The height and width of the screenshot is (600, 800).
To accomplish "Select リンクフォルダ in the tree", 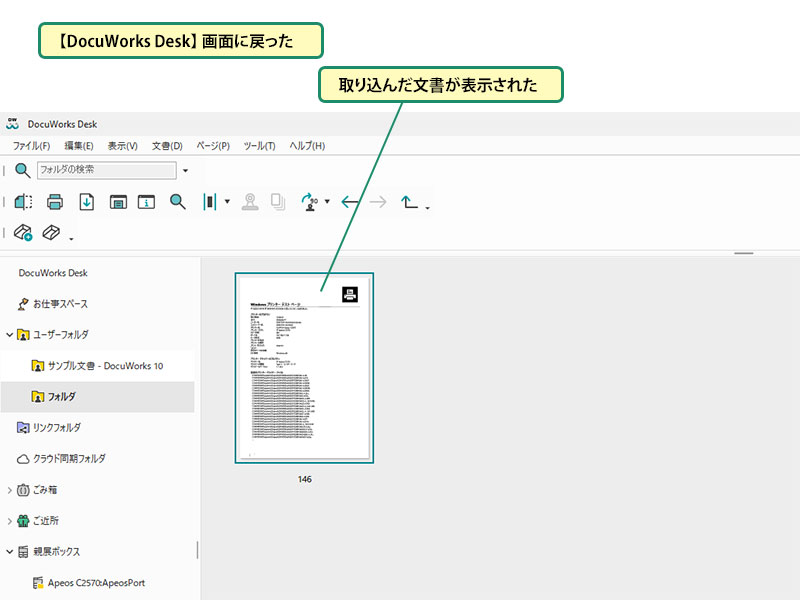I will click(x=57, y=428).
